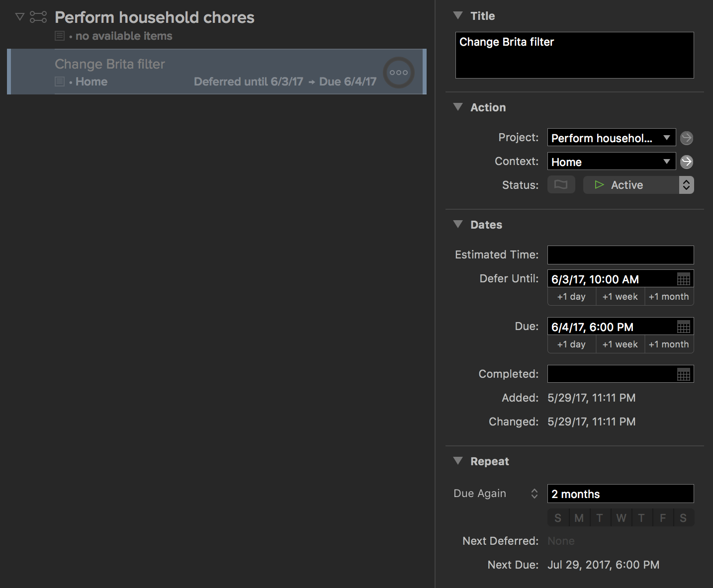Go to project using Project arrow button
713x588 pixels.
click(x=686, y=138)
